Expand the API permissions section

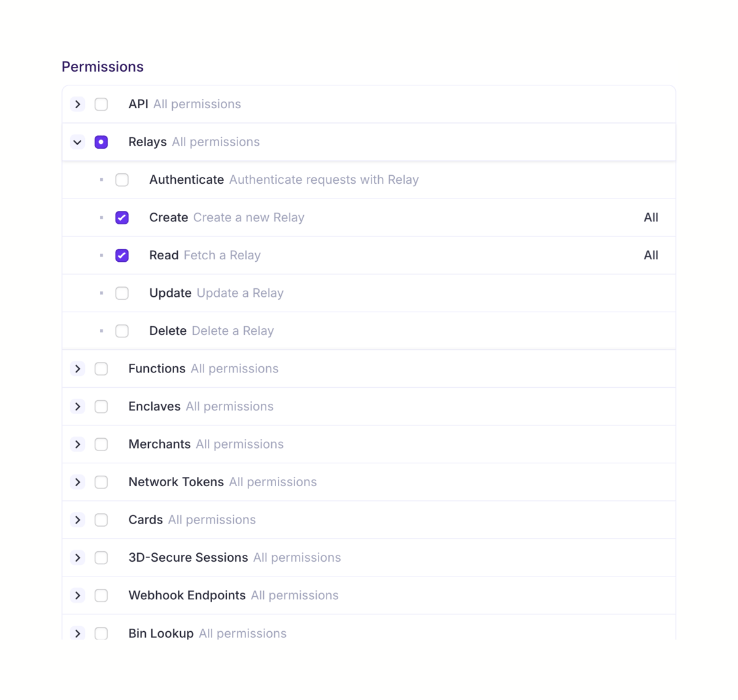coord(77,104)
